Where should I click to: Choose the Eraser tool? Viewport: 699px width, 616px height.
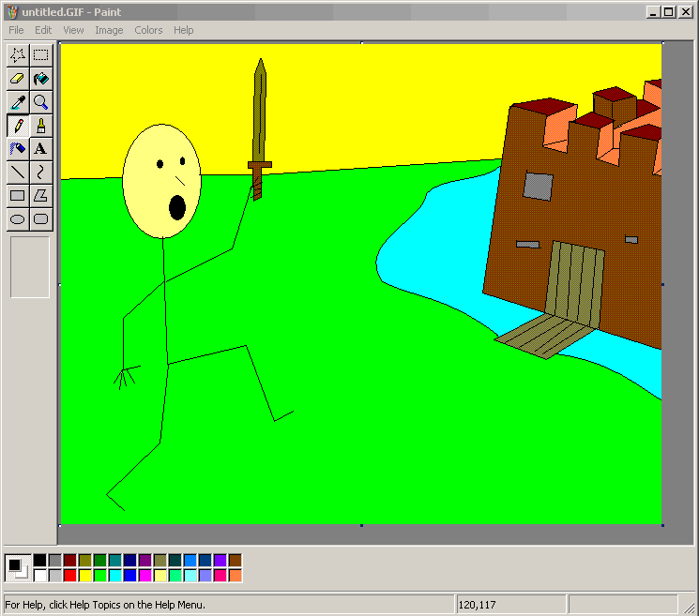[18, 79]
